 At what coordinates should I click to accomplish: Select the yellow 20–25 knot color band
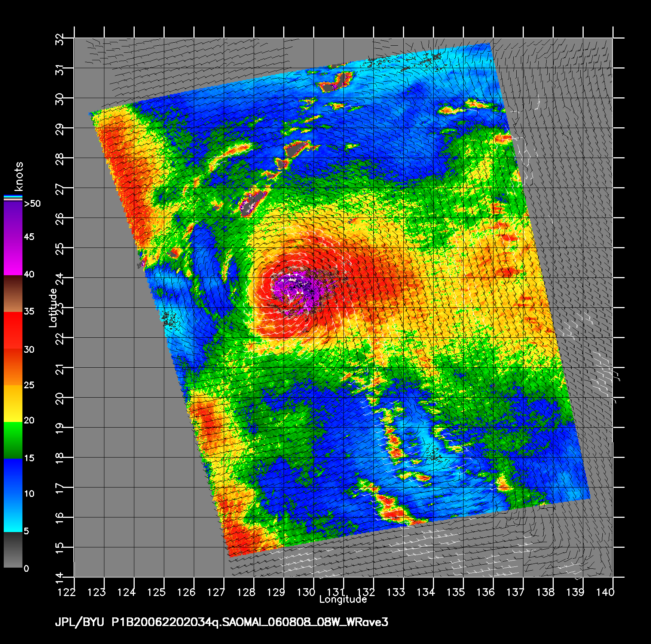tap(13, 404)
